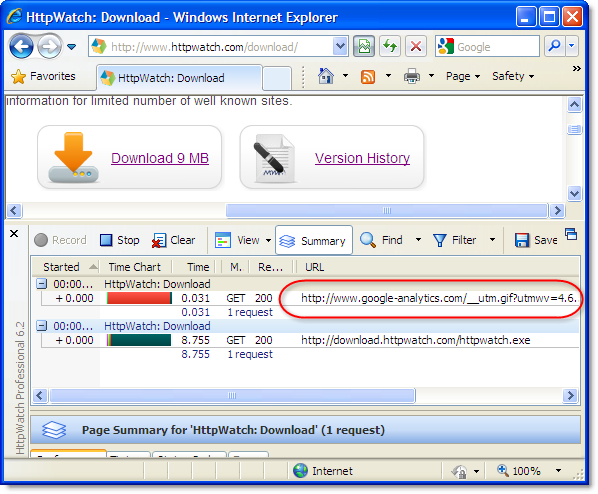Undock HttpWatch into separate window icon
The width and height of the screenshot is (598, 494).
coord(571,234)
